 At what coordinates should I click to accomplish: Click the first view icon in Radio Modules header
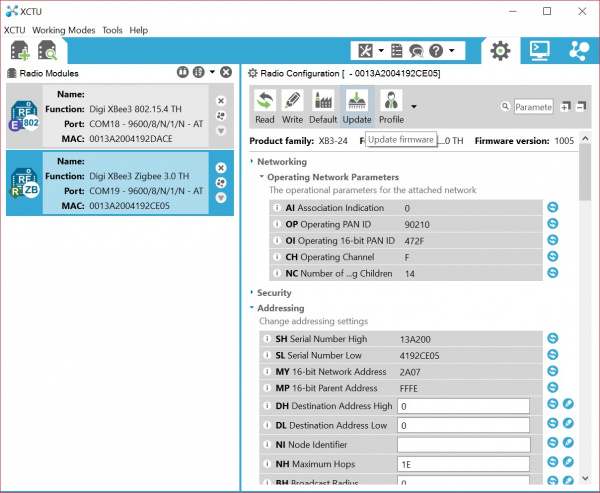[x=183, y=72]
